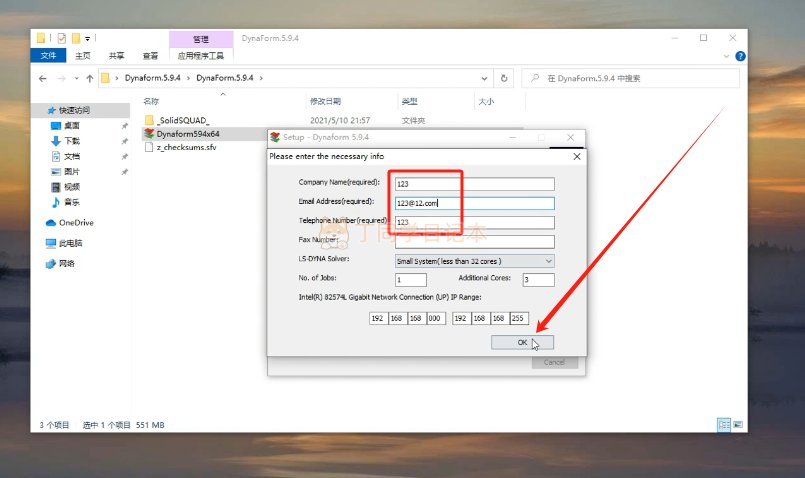805x478 pixels.
Task: Click first octet of start IP range
Action: point(378,318)
